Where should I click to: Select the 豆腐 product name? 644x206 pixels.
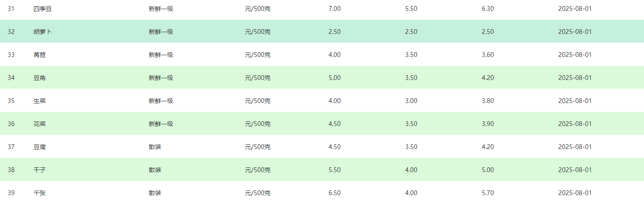[x=40, y=147]
